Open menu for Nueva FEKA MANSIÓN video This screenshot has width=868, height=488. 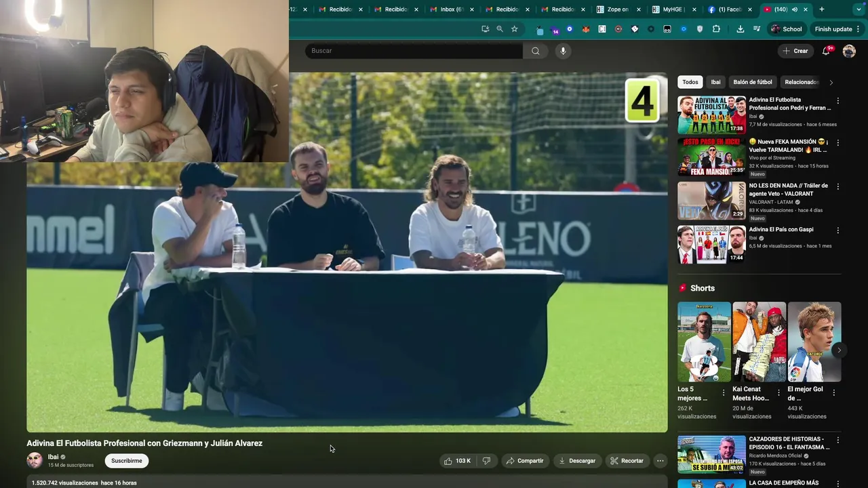(x=838, y=143)
